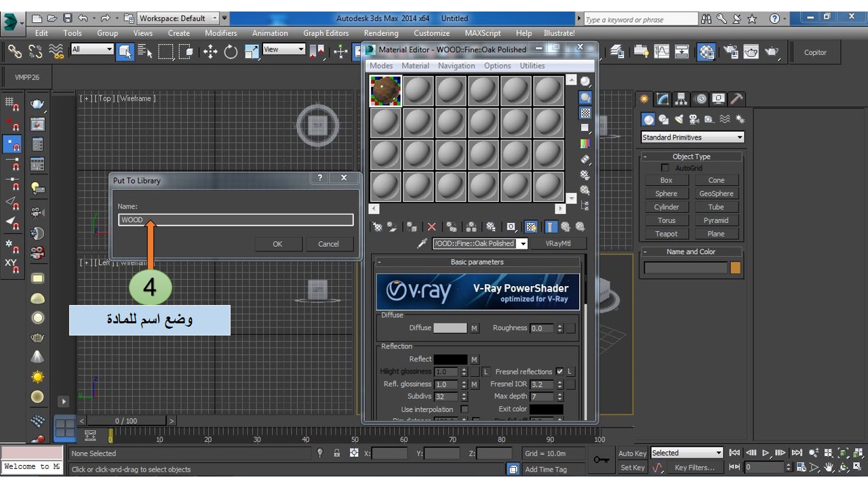This screenshot has width=868, height=488.
Task: Open the Rendering menu
Action: [381, 33]
